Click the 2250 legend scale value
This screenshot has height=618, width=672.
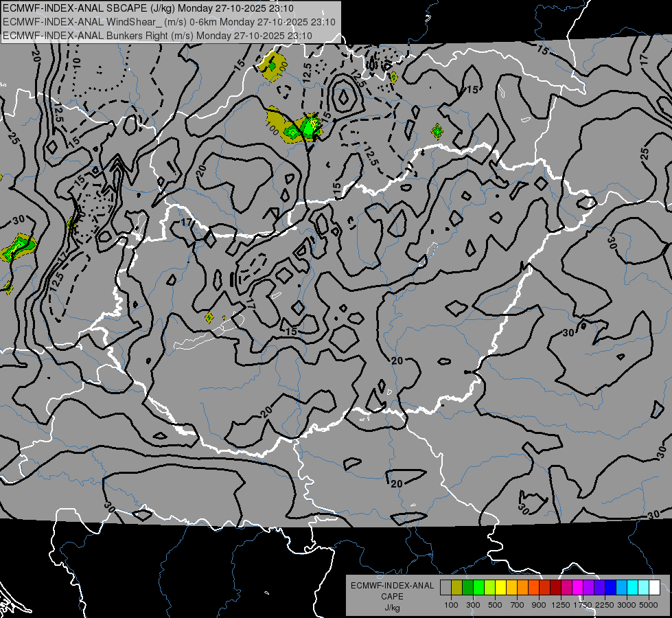(x=605, y=605)
